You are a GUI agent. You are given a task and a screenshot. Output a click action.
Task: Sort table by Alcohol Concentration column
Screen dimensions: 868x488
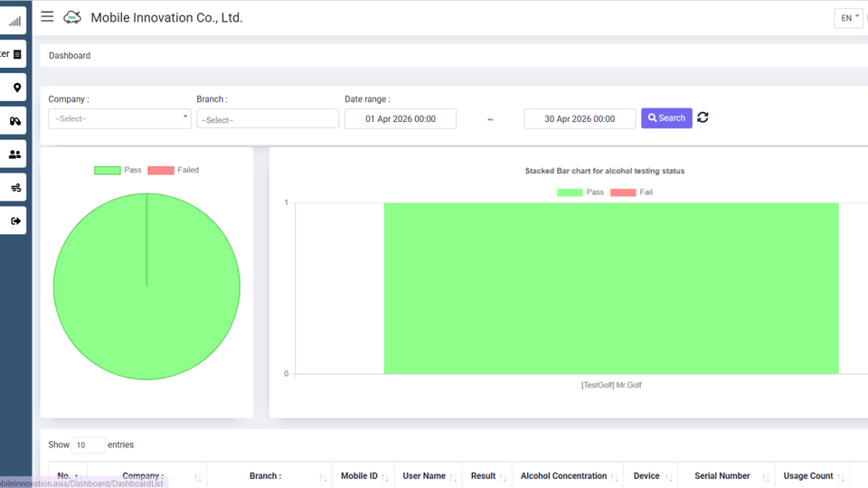[x=563, y=476]
